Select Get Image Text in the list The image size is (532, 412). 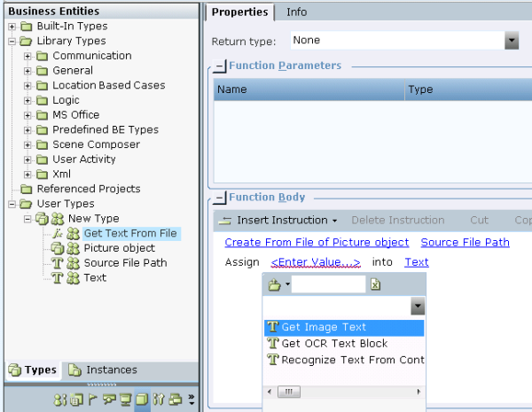pyautogui.click(x=344, y=328)
